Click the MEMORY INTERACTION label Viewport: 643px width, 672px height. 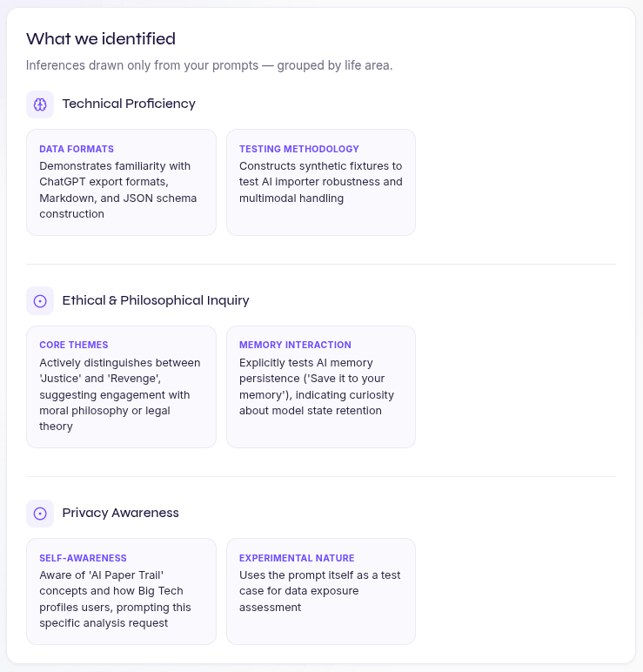pos(295,345)
